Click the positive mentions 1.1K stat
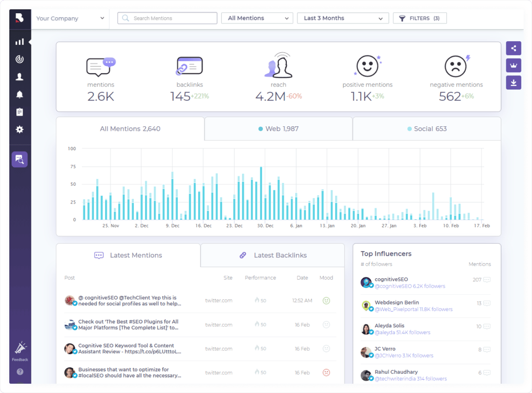Screen dimensions: 532x393 pos(367,79)
